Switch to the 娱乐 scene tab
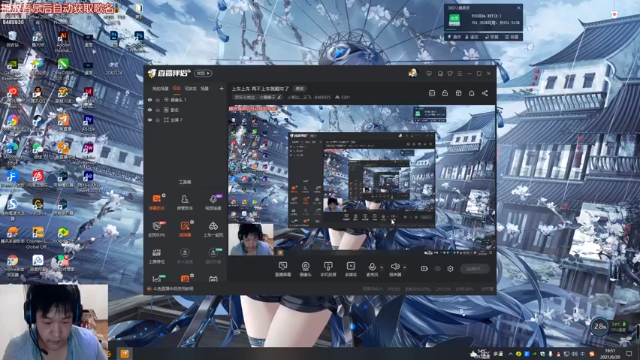This screenshot has width=640, height=360. click(x=177, y=89)
